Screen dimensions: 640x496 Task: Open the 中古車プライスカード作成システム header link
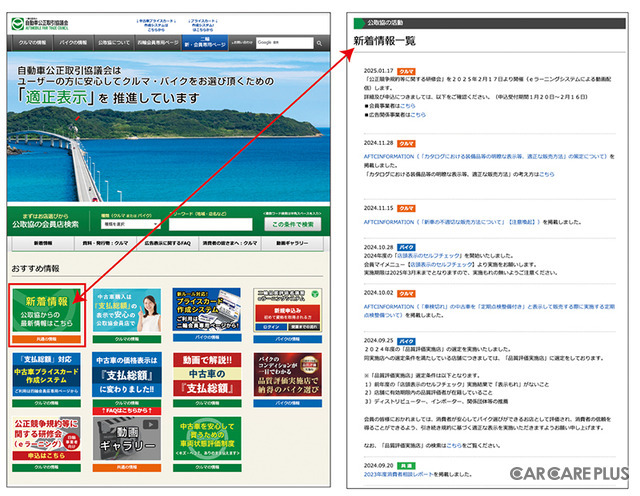tap(156, 25)
